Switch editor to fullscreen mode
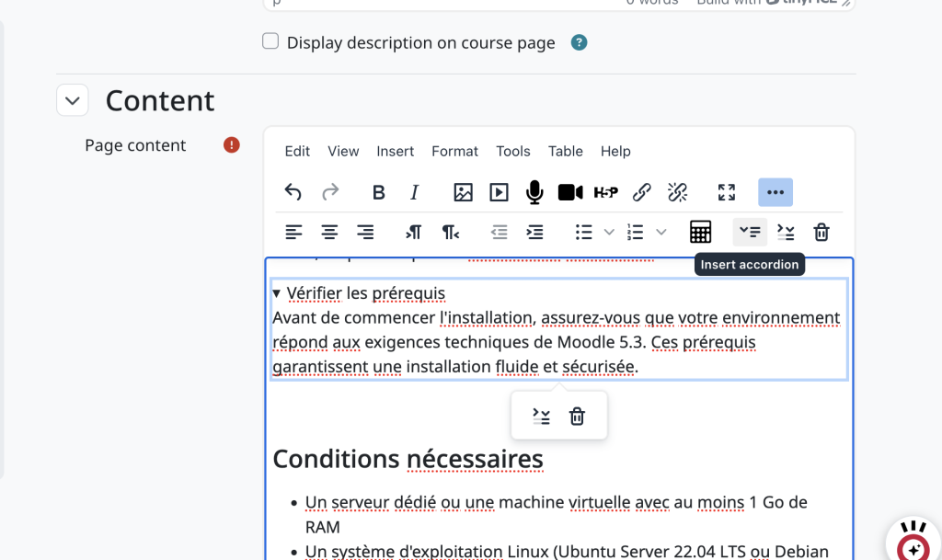Image resolution: width=942 pixels, height=560 pixels. (727, 192)
